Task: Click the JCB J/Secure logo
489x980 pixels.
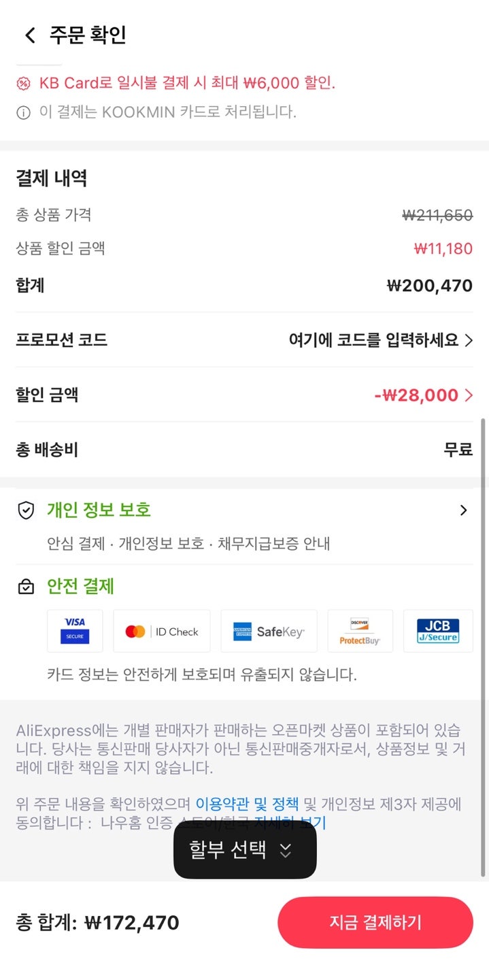Action: (438, 632)
